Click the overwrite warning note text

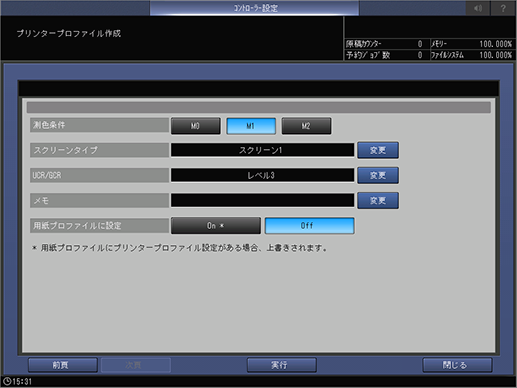179,248
